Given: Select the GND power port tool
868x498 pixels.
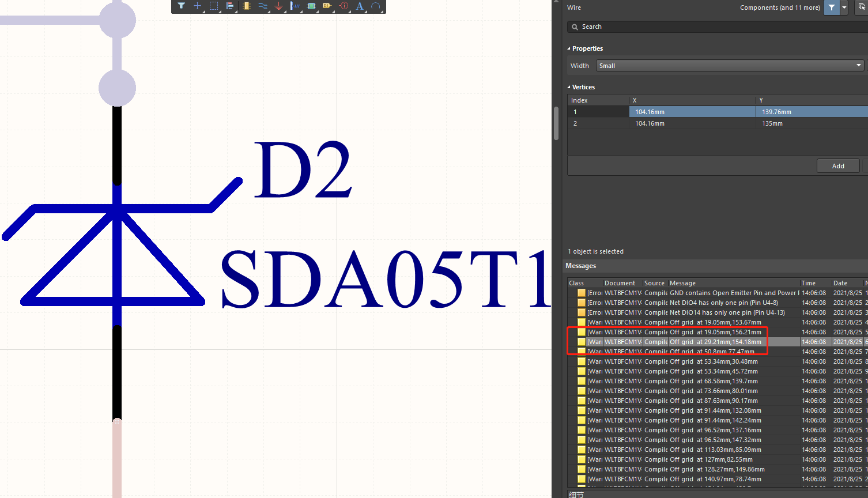Looking at the screenshot, I should 278,6.
